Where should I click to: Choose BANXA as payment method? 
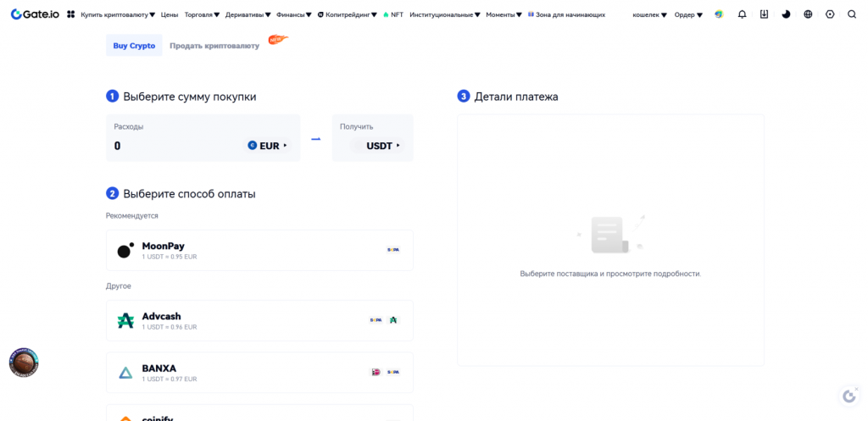pos(259,373)
